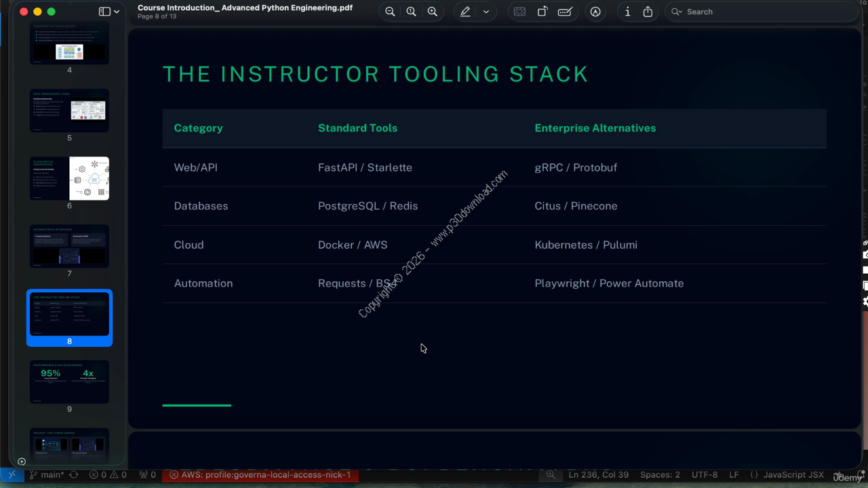Open the highlight color dropdown arrow
Screen dimensions: 868x488
(486, 12)
